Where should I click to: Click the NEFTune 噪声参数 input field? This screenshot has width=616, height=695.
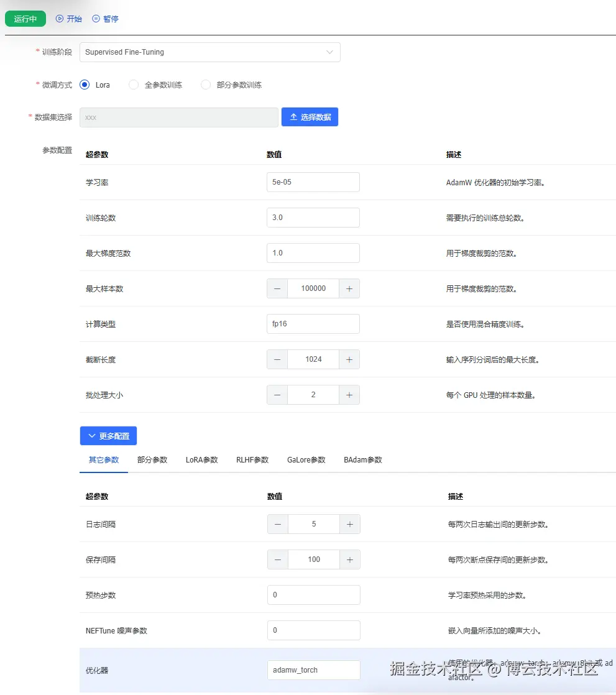[x=314, y=630]
